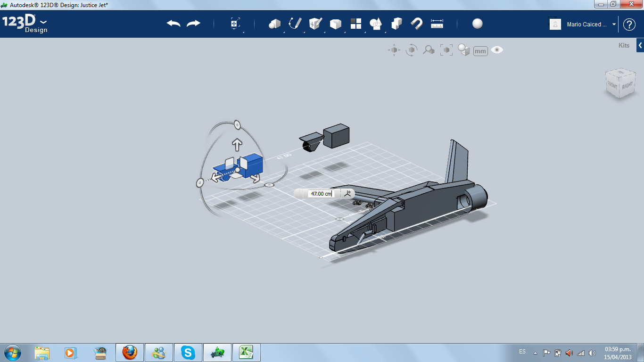
Task: Click the 47.00 cm distance field
Action: click(x=321, y=193)
